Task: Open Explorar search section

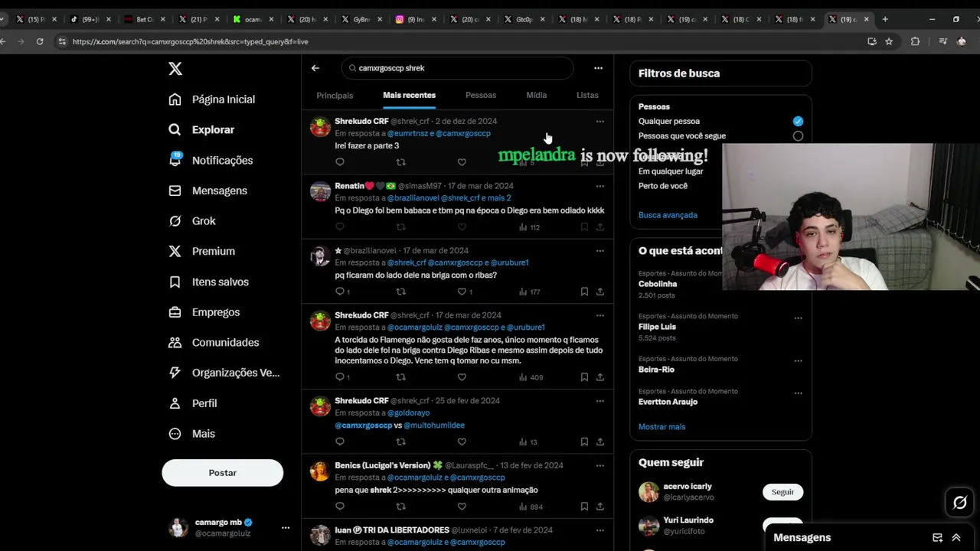Action: click(x=202, y=130)
